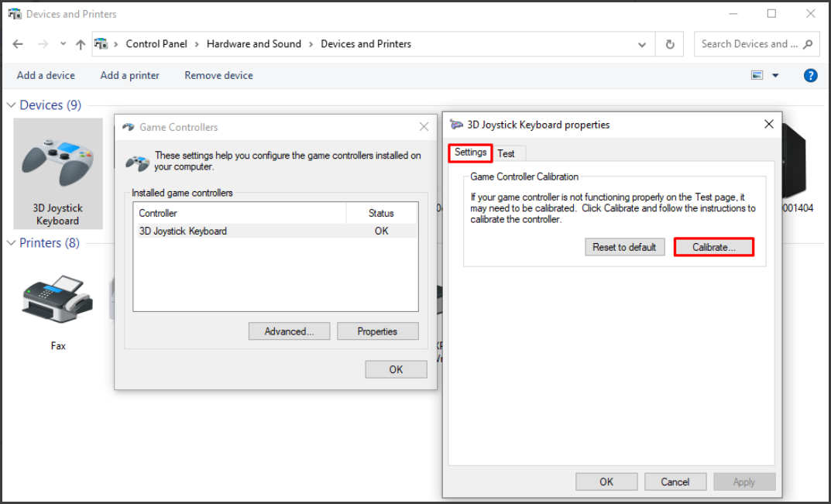Click the search magnifier icon
The width and height of the screenshot is (831, 504).
tap(806, 44)
